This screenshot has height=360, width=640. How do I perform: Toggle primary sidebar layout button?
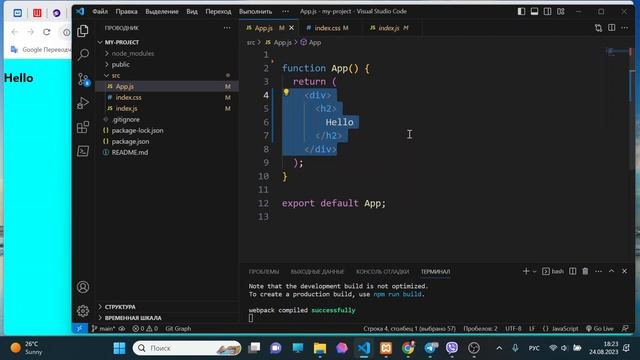521,11
